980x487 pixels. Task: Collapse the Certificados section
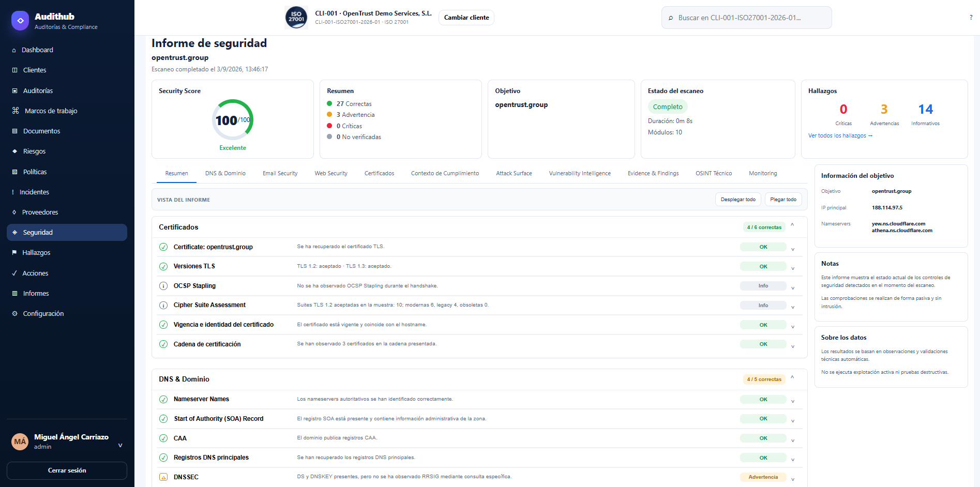[x=792, y=225]
